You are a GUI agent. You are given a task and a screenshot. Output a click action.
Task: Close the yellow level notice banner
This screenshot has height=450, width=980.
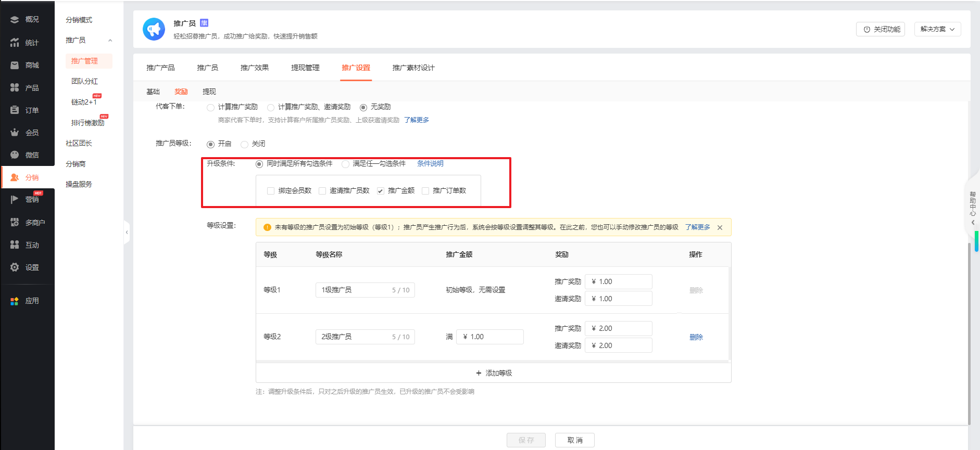(x=720, y=227)
